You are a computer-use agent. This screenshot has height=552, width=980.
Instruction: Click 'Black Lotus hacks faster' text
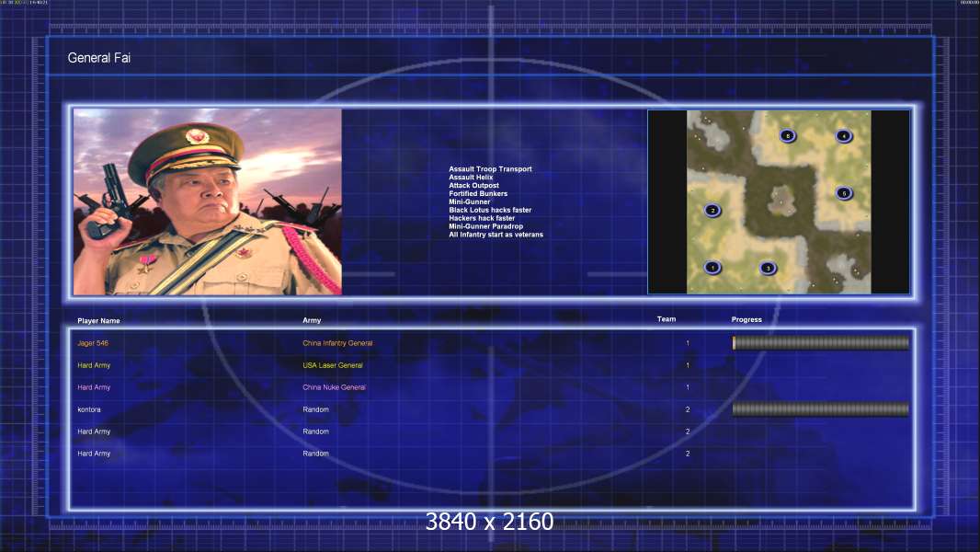490,210
